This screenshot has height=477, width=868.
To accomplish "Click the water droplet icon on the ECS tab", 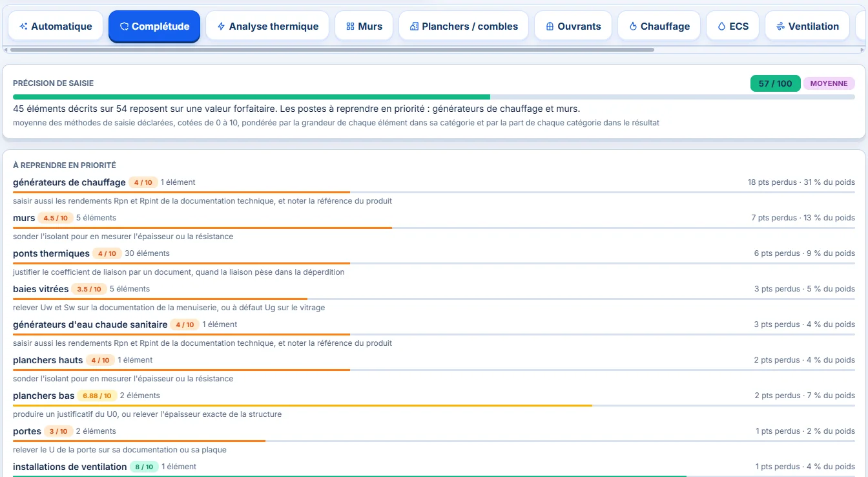I will pyautogui.click(x=721, y=26).
